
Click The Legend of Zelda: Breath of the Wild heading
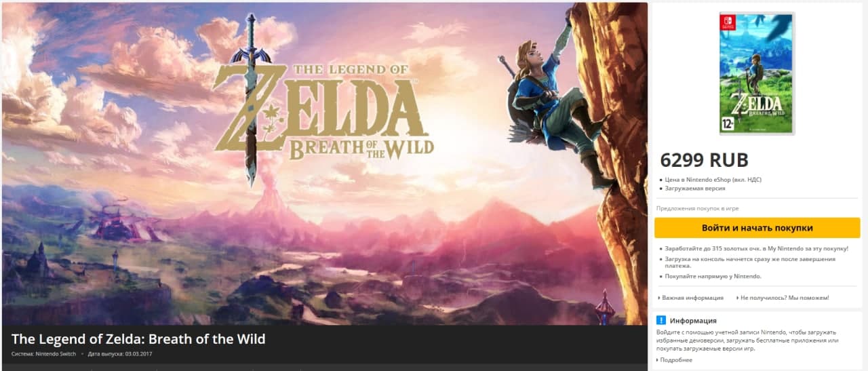click(x=138, y=338)
